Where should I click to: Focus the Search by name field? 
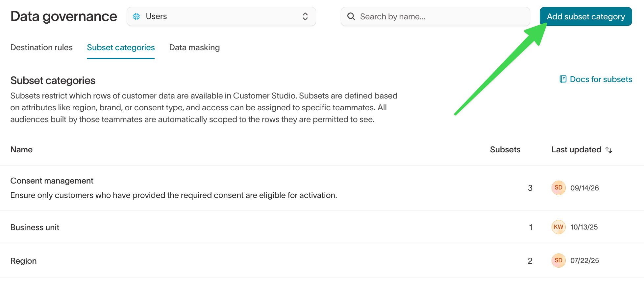tap(435, 16)
